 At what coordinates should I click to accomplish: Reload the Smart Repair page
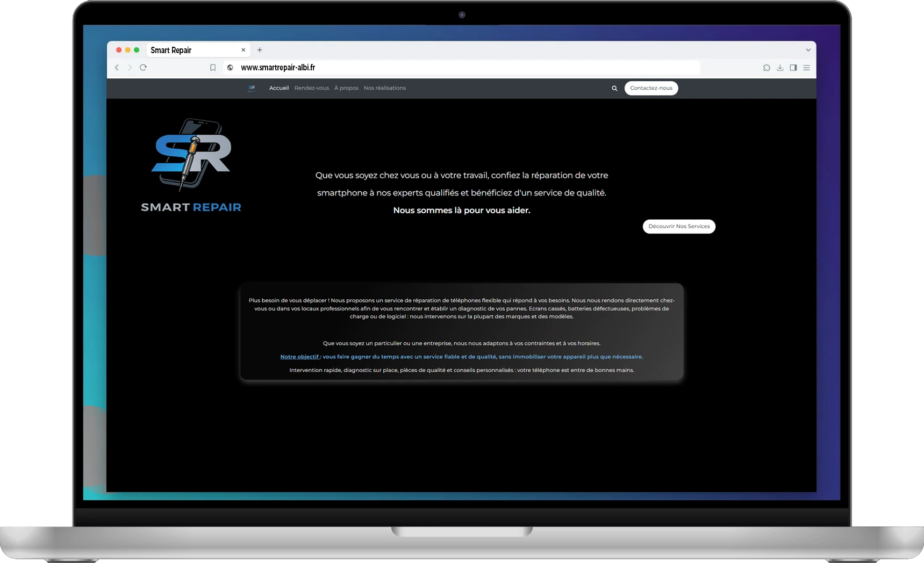pos(143,68)
